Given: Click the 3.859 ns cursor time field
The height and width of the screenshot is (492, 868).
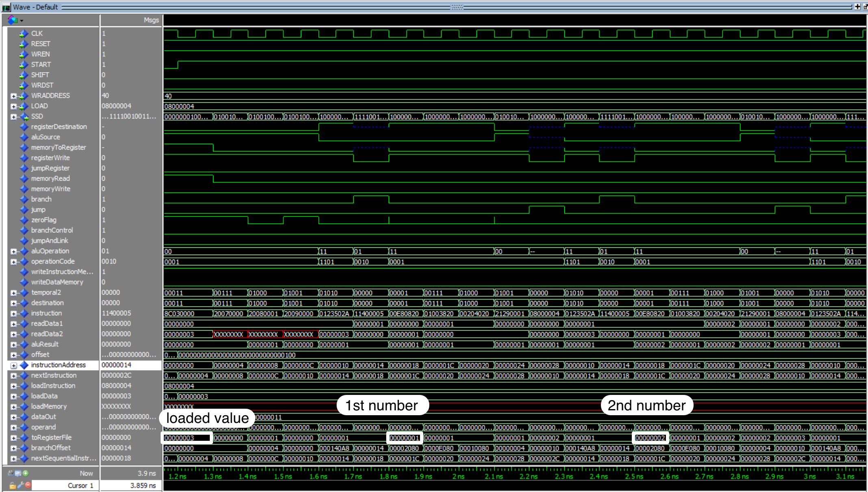Looking at the screenshot, I should [143, 485].
